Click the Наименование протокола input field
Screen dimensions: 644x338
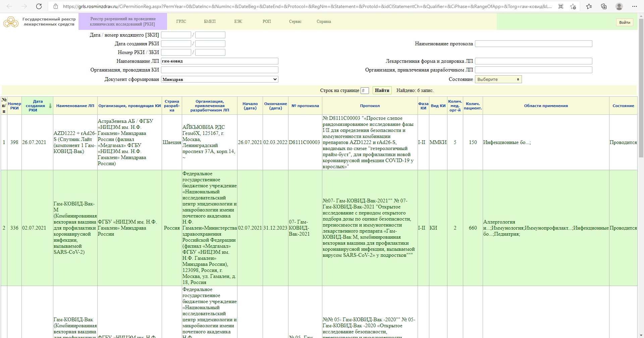pos(533,44)
